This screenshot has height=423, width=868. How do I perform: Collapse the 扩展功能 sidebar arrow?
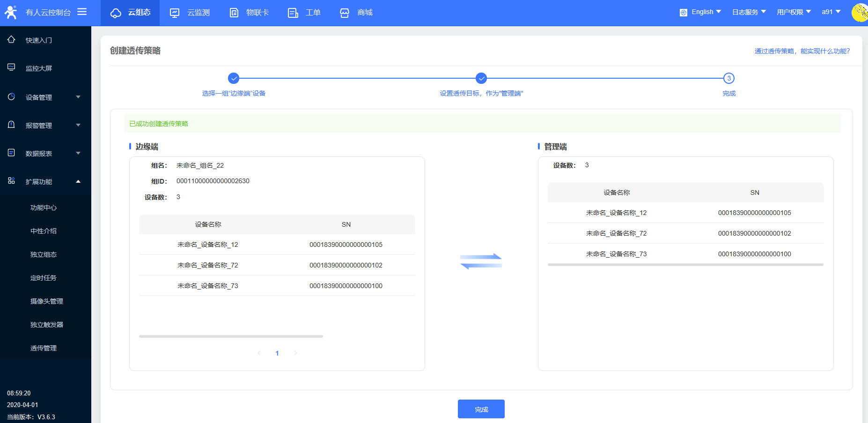point(78,181)
